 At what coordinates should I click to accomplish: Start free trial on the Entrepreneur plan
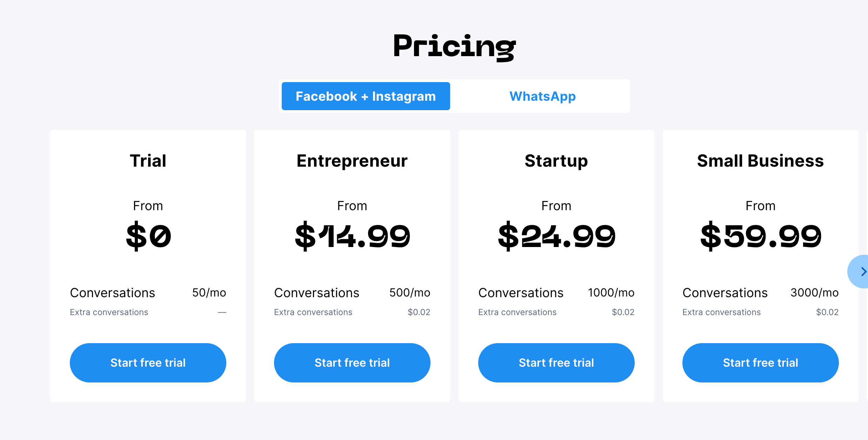(352, 362)
